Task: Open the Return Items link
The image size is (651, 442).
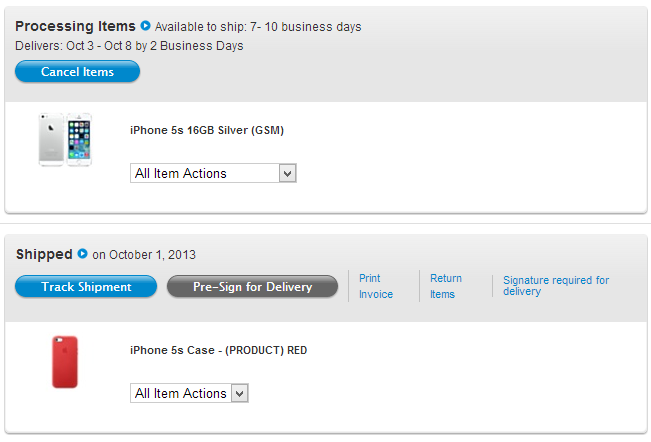Action: pyautogui.click(x=445, y=286)
